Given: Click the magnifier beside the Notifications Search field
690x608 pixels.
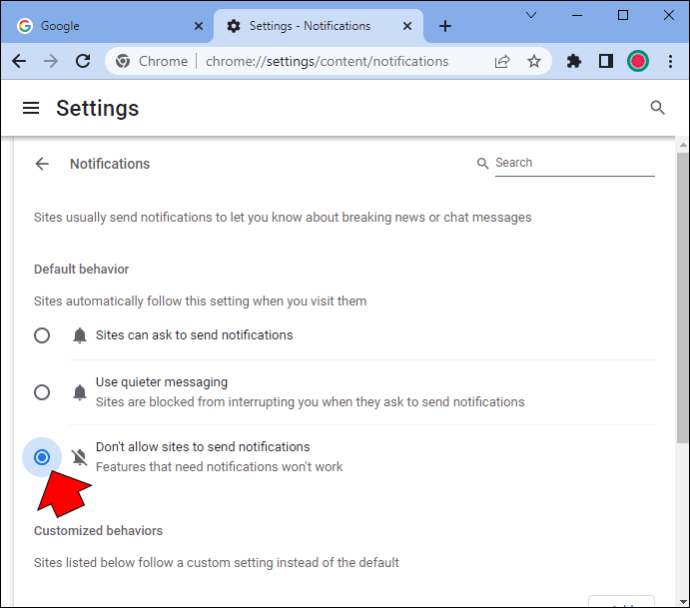Looking at the screenshot, I should pos(483,163).
